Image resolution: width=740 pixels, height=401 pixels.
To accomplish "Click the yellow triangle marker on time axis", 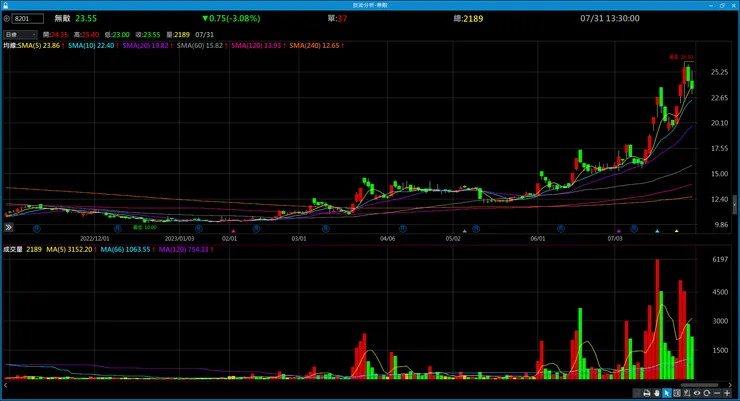I will pos(676,231).
